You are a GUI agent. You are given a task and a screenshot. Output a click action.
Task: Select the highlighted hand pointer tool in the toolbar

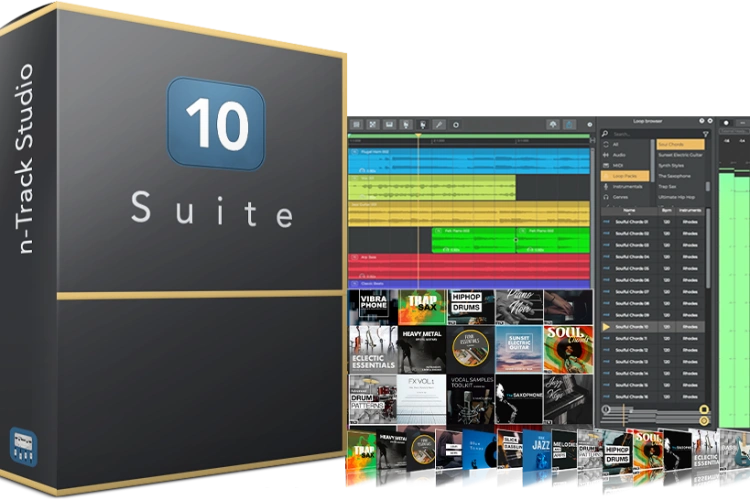point(422,125)
